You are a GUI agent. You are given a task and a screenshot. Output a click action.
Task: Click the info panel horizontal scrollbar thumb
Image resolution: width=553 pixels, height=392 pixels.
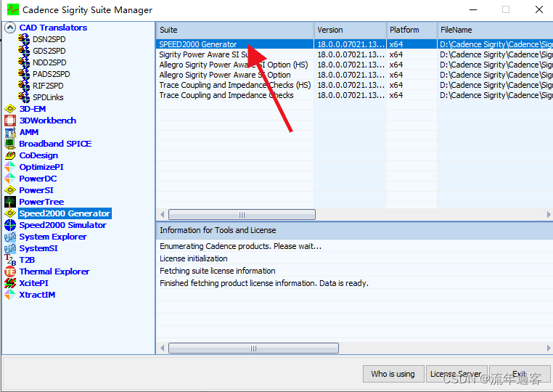253,348
